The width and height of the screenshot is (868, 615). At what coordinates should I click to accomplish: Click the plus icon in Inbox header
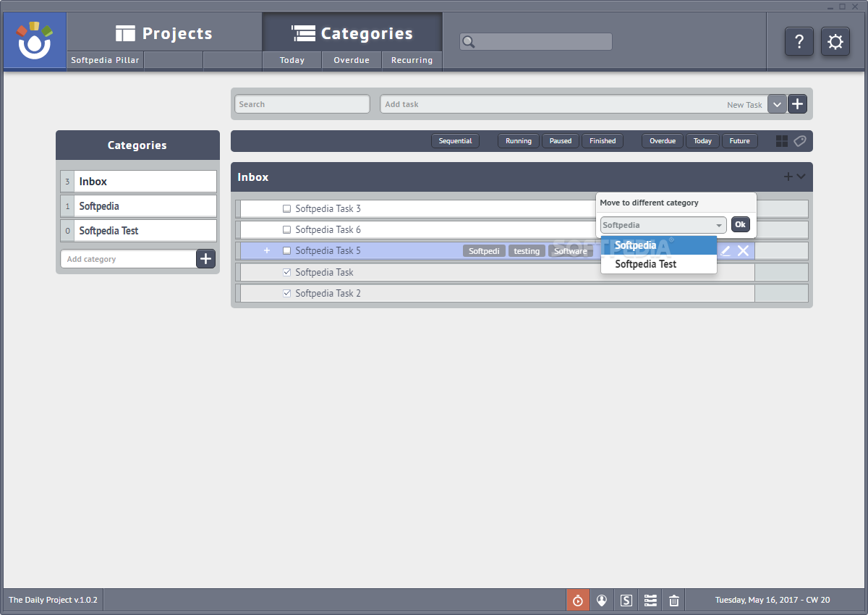pos(788,177)
